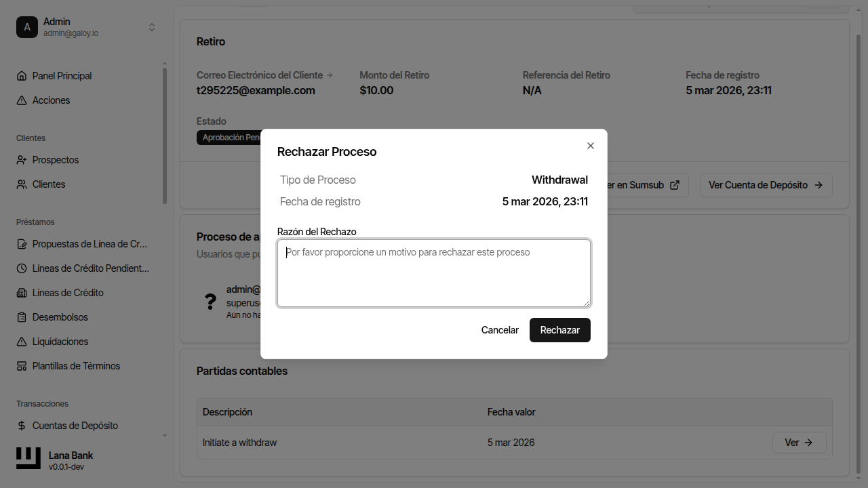This screenshot has width=868, height=488.
Task: Click the Lana Bank logo icon
Action: [28, 458]
